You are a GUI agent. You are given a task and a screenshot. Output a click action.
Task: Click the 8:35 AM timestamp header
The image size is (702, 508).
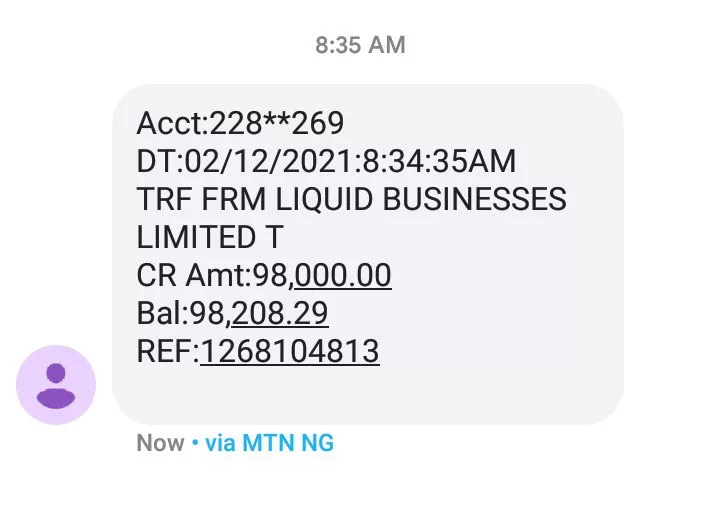[x=360, y=45]
